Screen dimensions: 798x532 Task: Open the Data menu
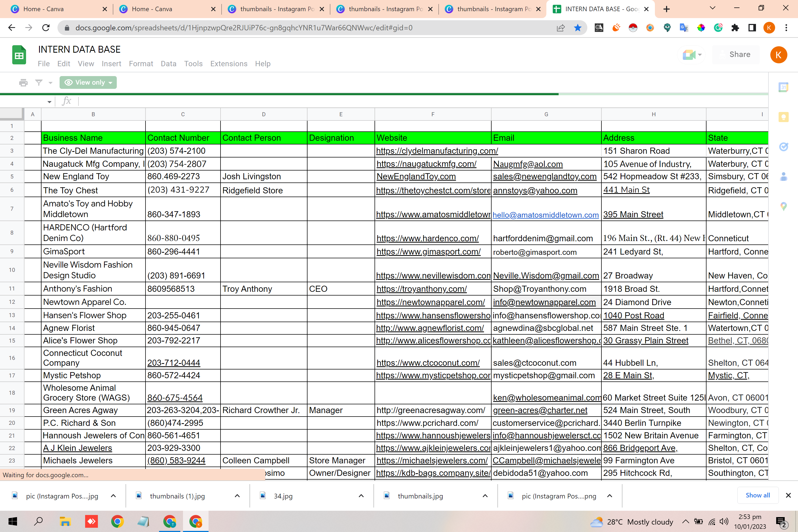(168, 64)
